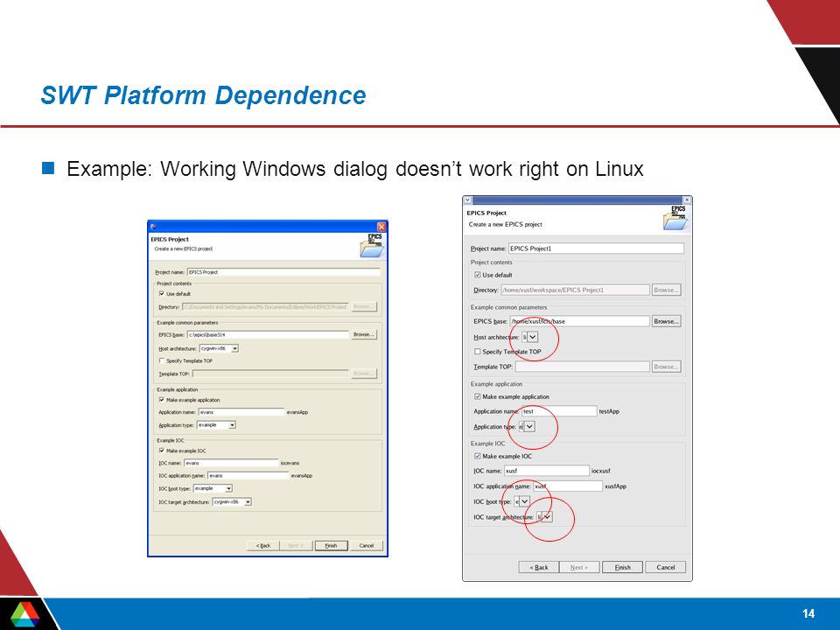Viewport: 840px width, 630px height.
Task: Click EPICS folder icon in Linux dialog
Action: [675, 218]
